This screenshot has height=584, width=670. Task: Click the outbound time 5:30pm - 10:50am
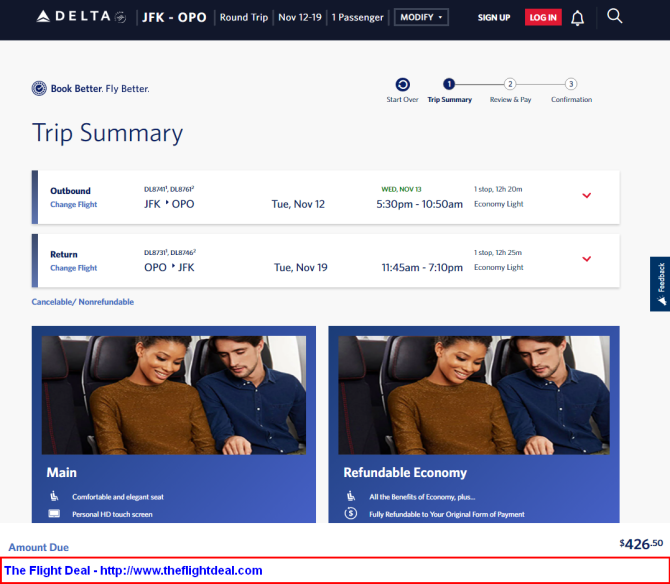(419, 204)
